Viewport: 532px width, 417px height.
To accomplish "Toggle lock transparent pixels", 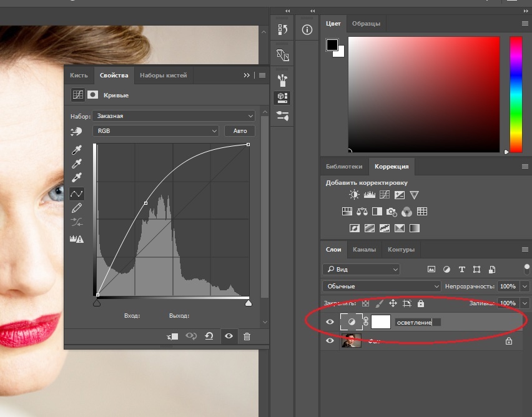I will pyautogui.click(x=365, y=303).
